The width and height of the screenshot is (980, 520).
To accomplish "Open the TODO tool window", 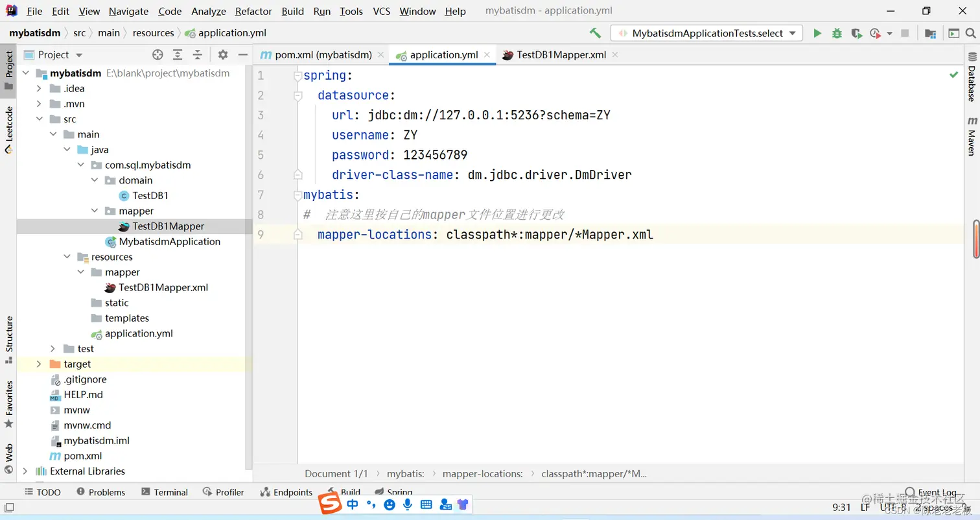I will [x=42, y=492].
